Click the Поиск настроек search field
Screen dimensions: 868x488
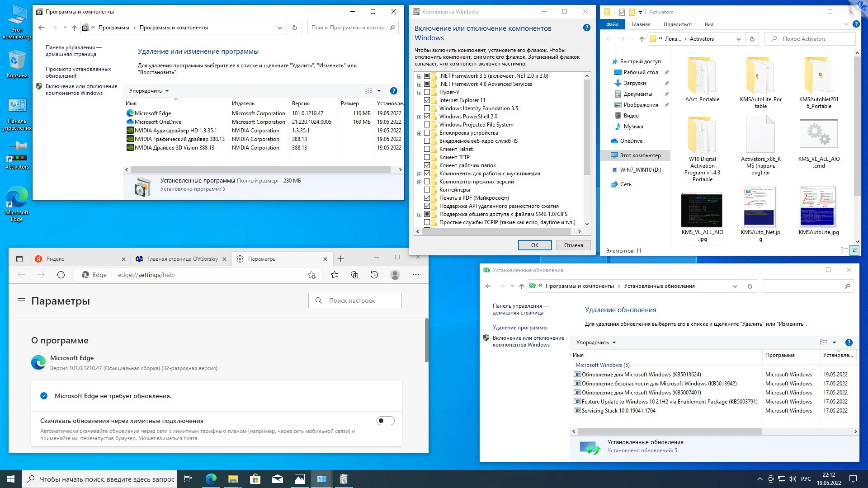click(355, 300)
